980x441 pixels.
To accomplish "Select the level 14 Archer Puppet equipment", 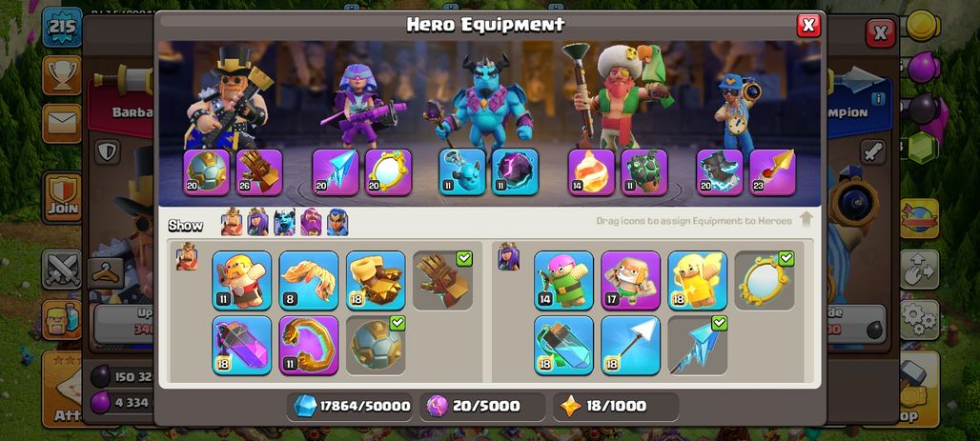I will tap(563, 280).
